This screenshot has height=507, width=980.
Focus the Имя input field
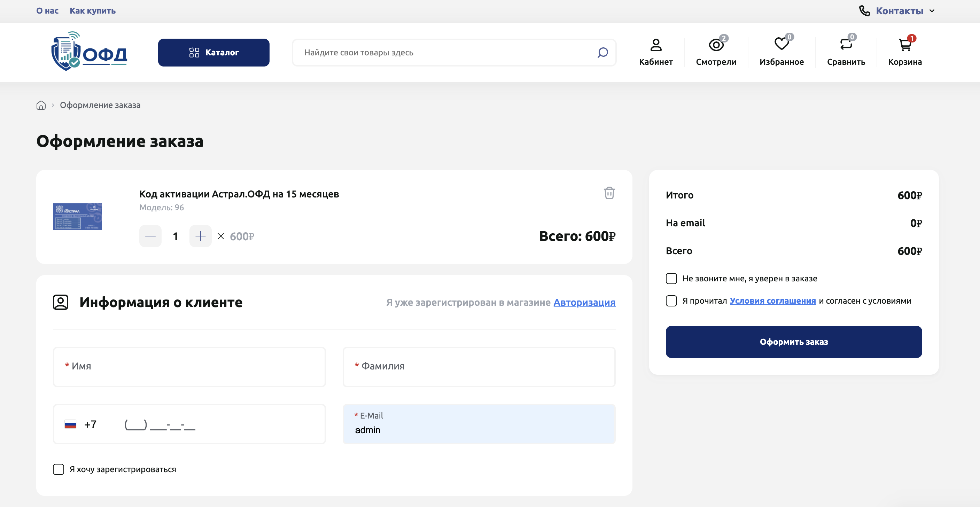[x=189, y=367]
